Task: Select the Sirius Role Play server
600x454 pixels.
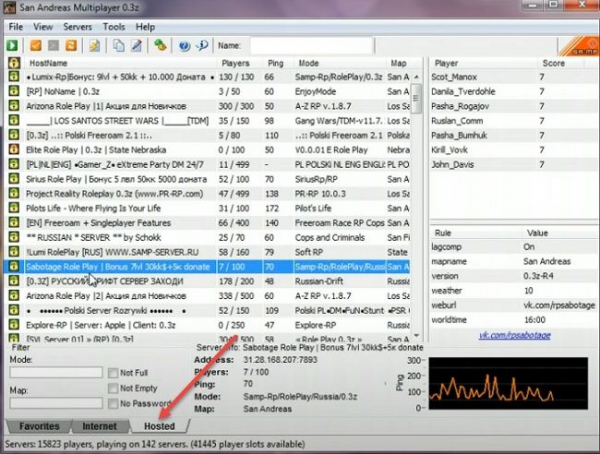Action: pyautogui.click(x=209, y=179)
